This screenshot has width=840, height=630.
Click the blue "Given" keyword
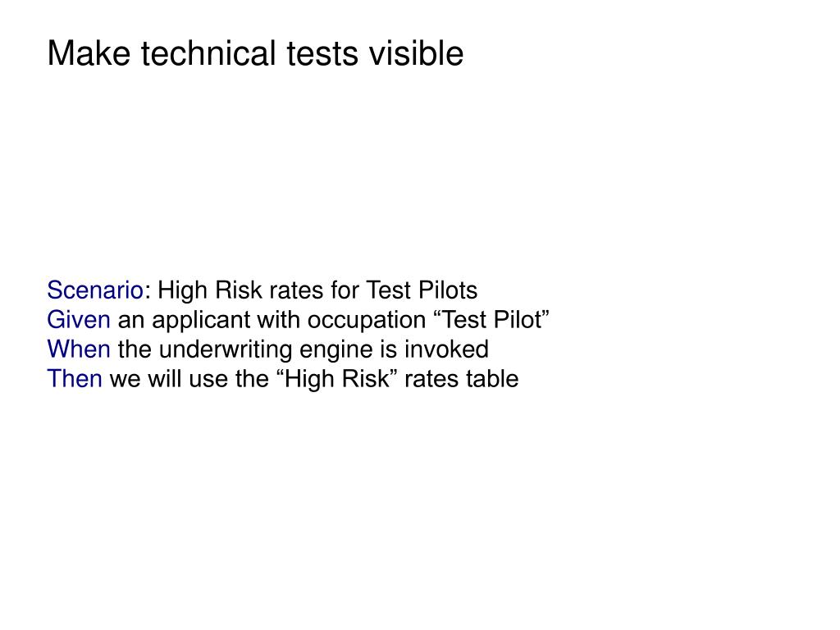point(79,320)
